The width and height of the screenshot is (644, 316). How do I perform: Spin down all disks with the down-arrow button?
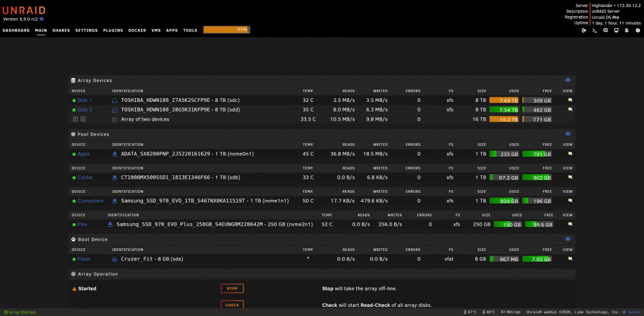click(x=75, y=119)
